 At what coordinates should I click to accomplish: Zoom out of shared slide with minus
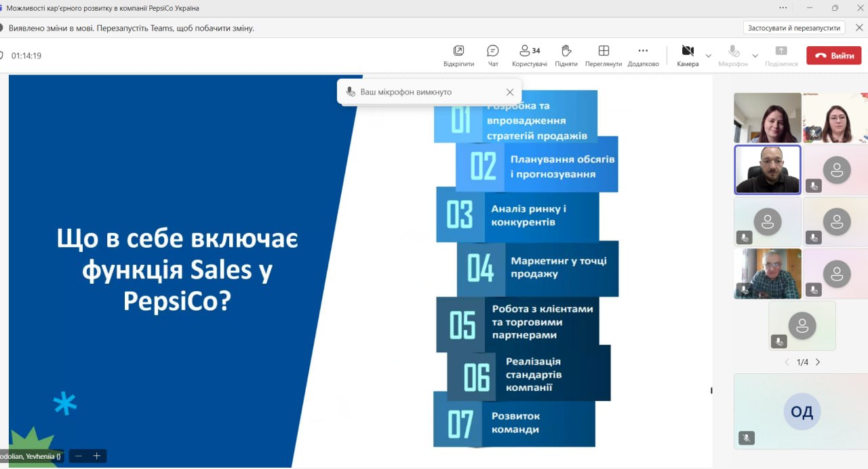(79, 456)
